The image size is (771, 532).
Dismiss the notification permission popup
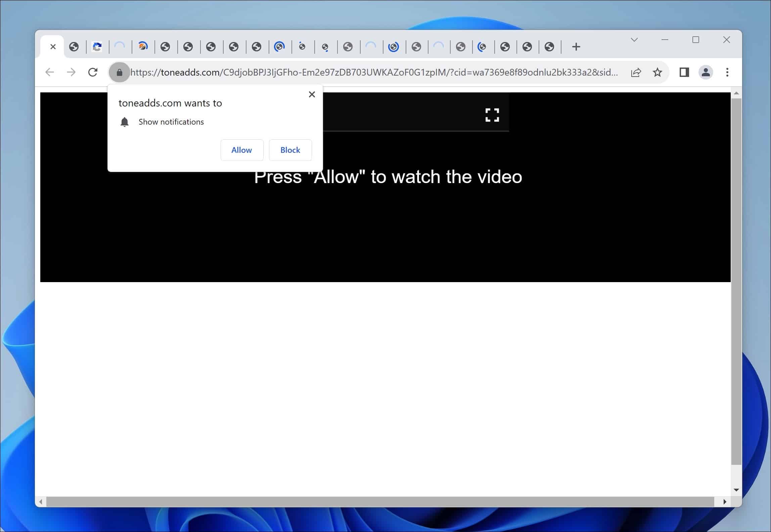tap(312, 94)
